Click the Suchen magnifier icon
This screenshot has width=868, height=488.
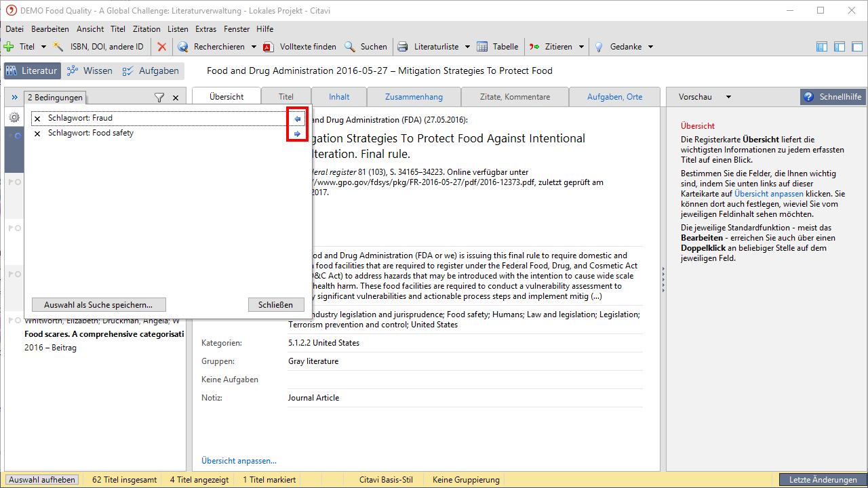[350, 47]
